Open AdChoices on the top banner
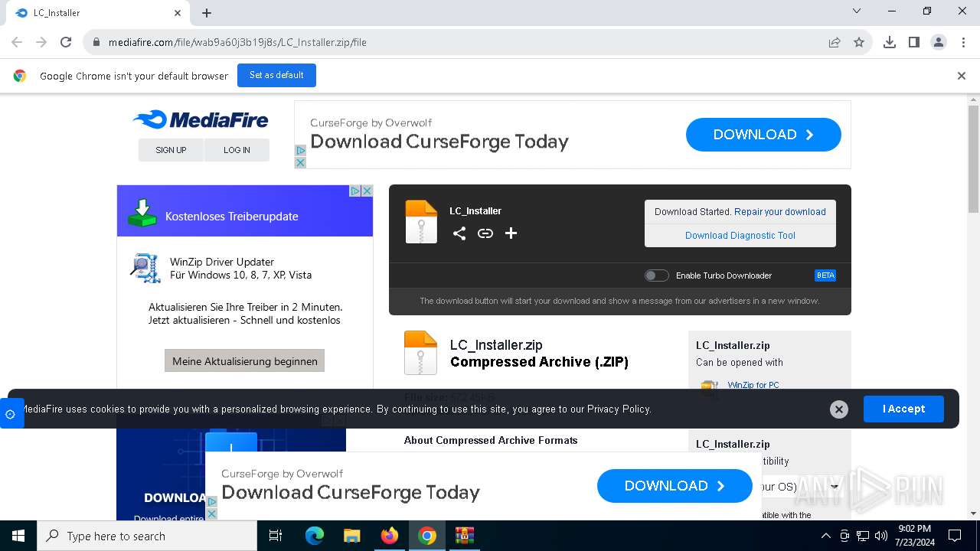980x551 pixels. pos(300,151)
